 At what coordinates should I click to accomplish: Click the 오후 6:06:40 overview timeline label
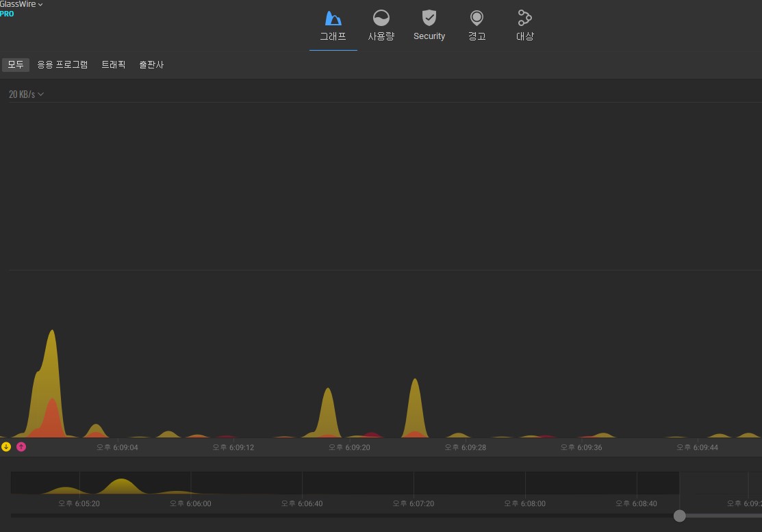302,504
